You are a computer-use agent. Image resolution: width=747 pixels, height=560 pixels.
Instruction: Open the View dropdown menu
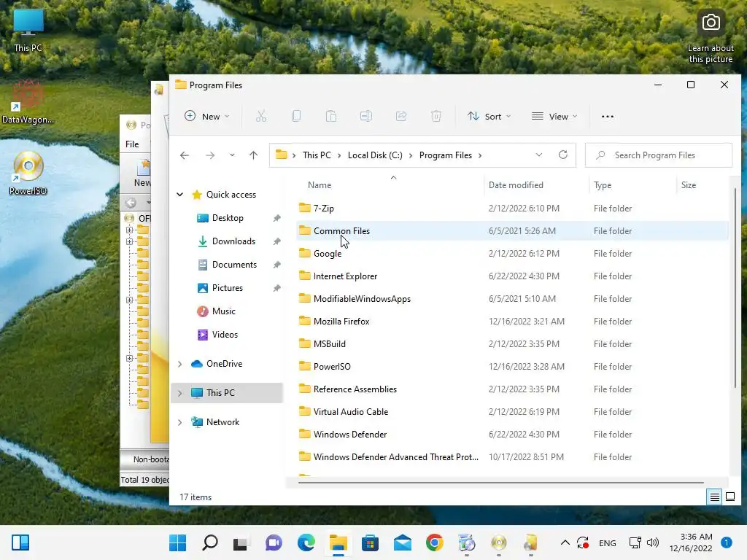pos(554,116)
